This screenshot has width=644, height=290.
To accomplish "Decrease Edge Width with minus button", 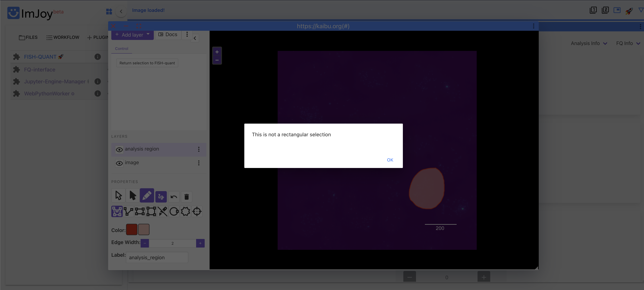I will (145, 243).
